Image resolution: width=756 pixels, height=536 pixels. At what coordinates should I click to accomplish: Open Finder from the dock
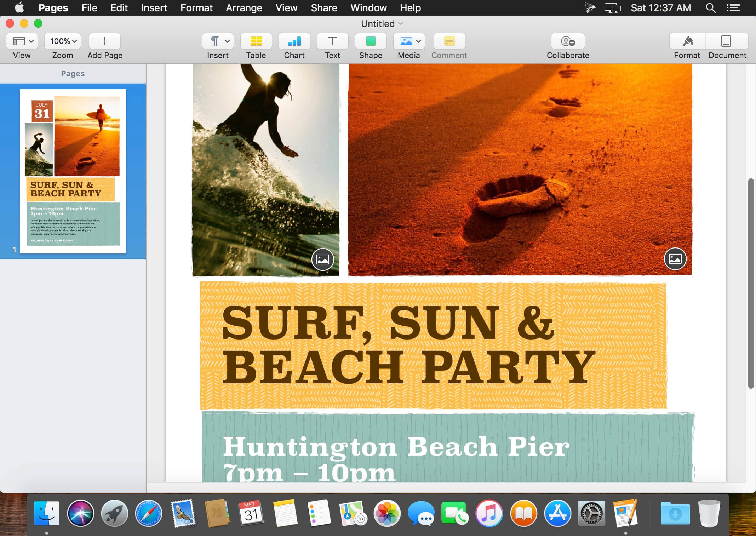click(47, 513)
